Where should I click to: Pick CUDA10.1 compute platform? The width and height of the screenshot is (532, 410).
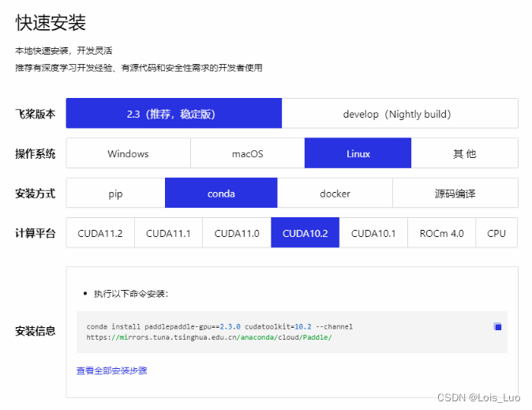(x=373, y=233)
